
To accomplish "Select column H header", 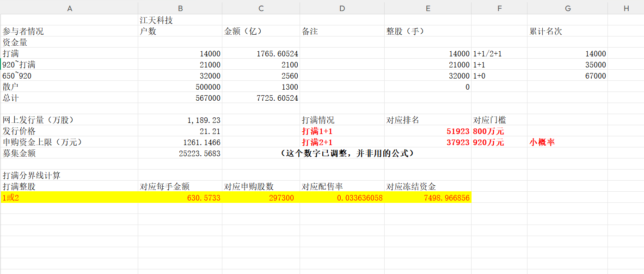I will (x=626, y=8).
